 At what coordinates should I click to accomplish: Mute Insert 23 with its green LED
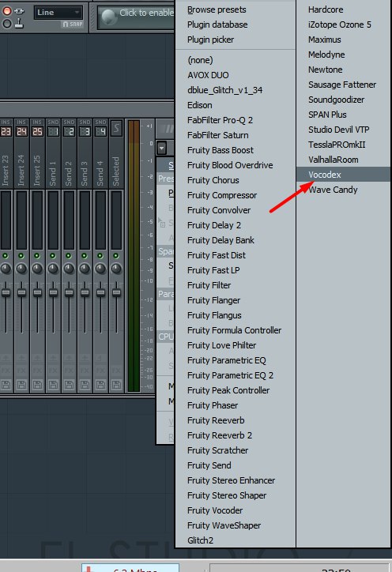tap(6, 256)
